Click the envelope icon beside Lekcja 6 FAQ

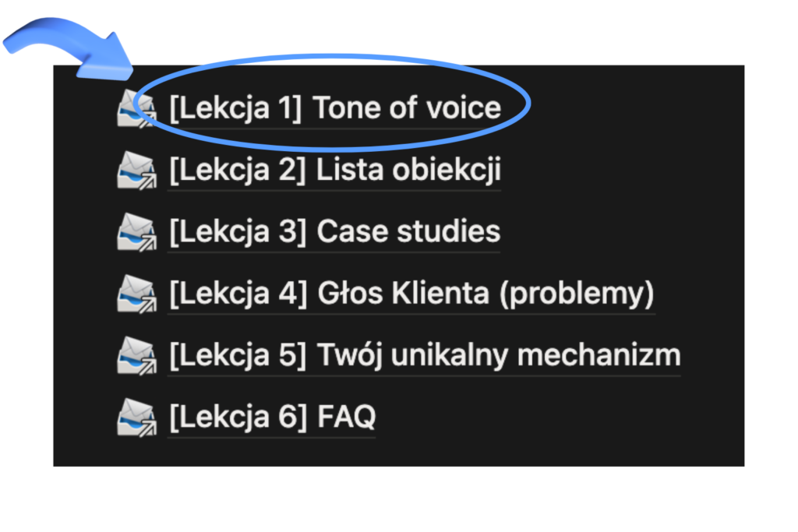click(136, 419)
